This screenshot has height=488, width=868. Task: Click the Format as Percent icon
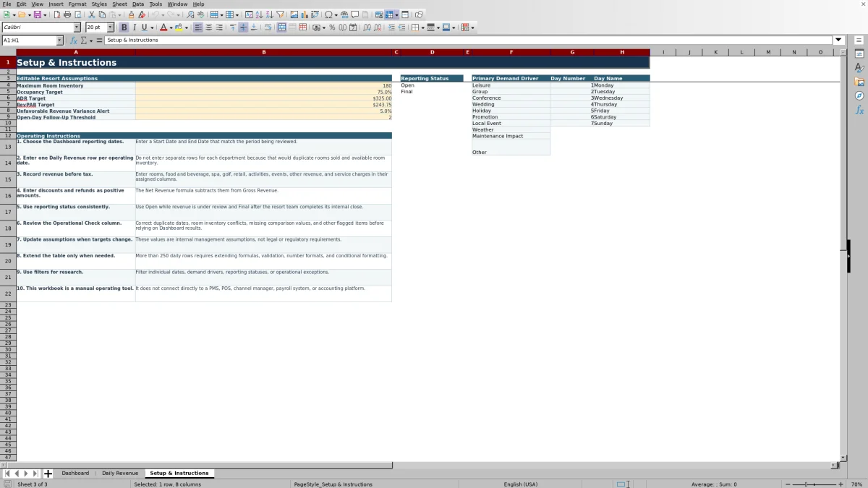click(332, 27)
